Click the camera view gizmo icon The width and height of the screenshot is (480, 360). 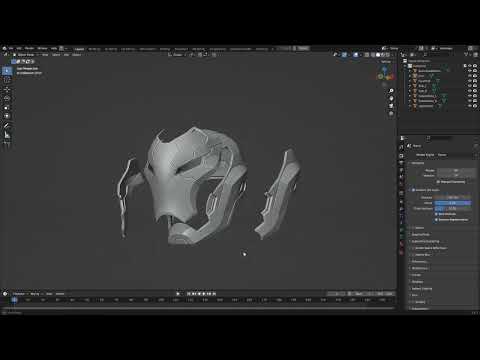tap(391, 106)
